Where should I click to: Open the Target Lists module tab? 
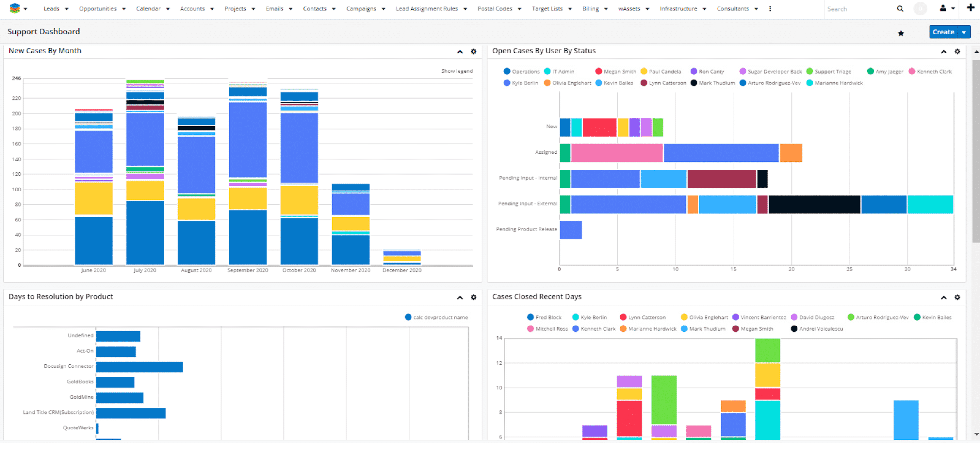(x=547, y=9)
